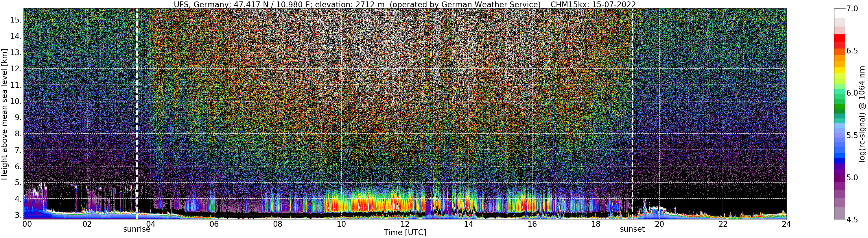Click the 9. tick on the height axis

click(x=18, y=118)
